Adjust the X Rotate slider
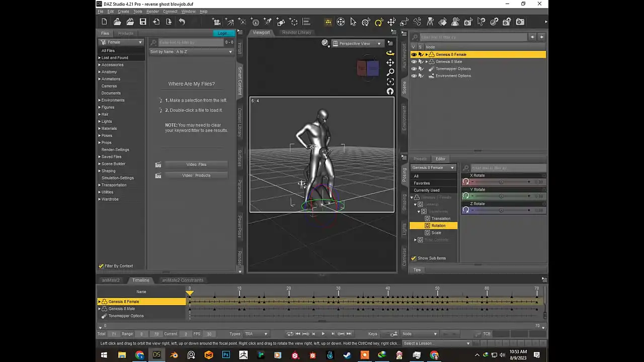The height and width of the screenshot is (362, 644). click(501, 182)
